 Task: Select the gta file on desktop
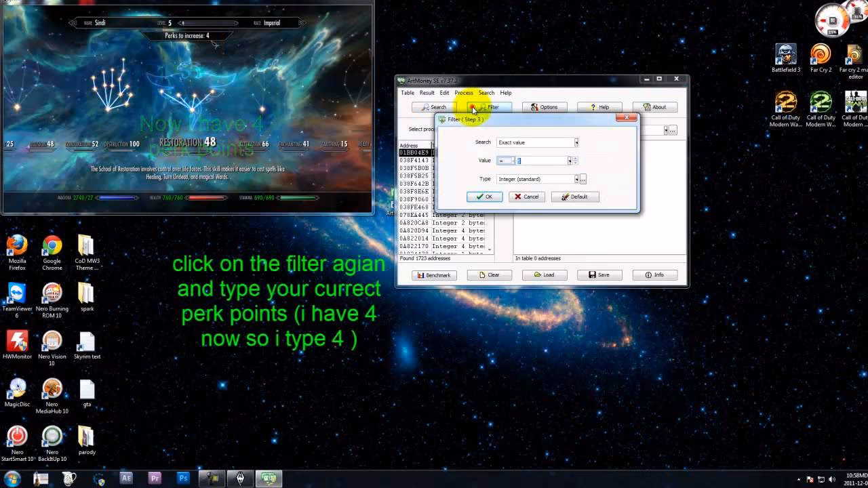tap(87, 392)
